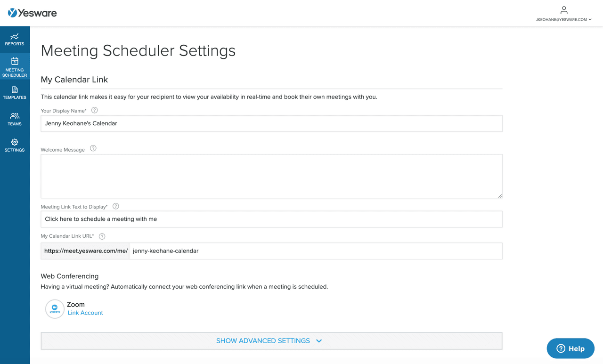View the Display Name help tooltip
This screenshot has width=603, height=364.
[94, 110]
